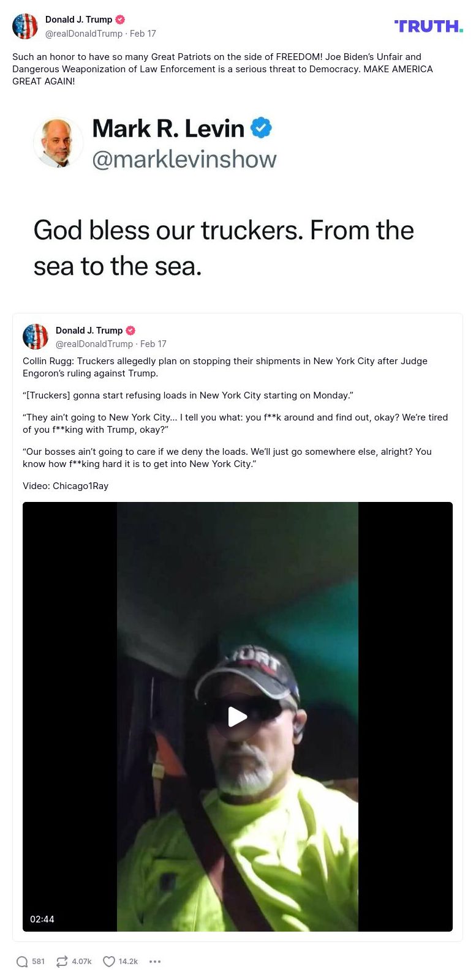Click the Truth Social logo
The image size is (476, 980).
(x=429, y=26)
